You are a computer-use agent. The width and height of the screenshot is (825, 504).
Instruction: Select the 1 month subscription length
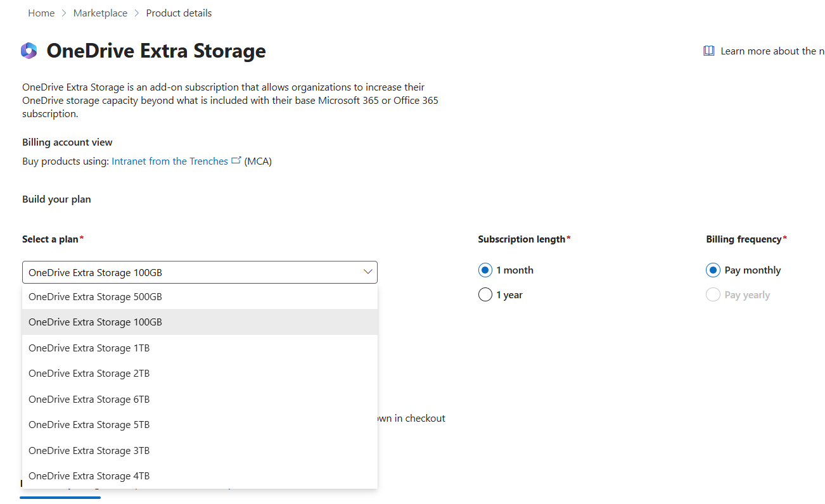485,270
